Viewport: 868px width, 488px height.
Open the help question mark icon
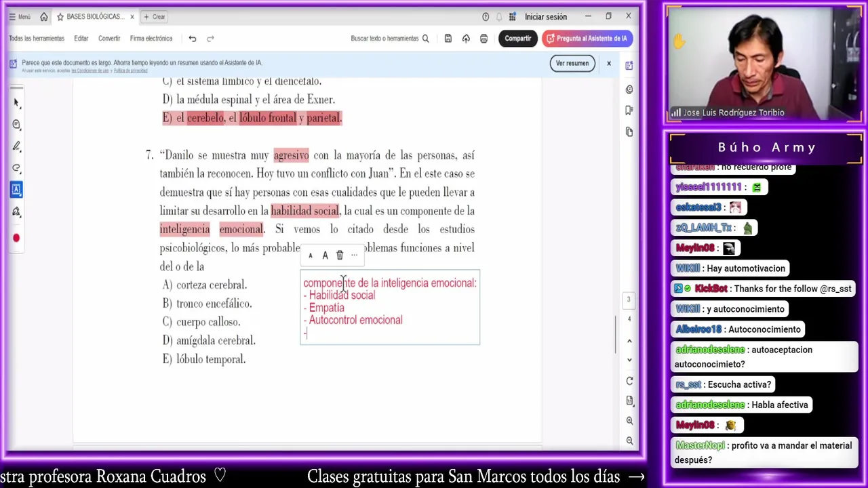(486, 17)
